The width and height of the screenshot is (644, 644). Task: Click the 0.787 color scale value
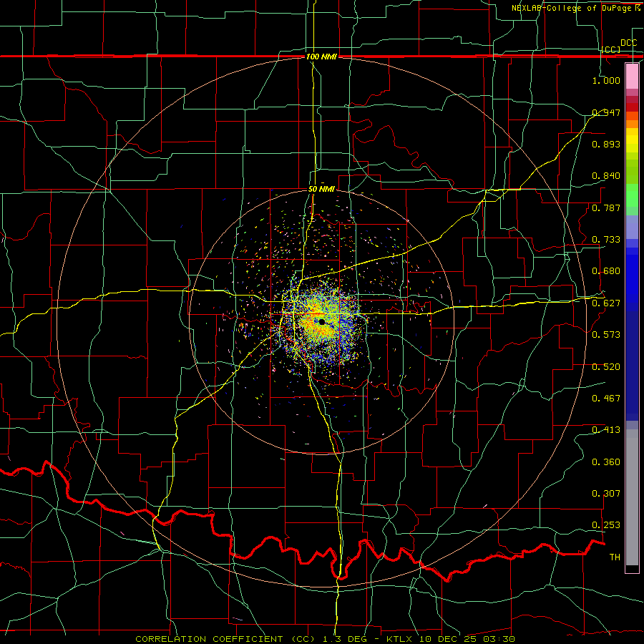(606, 208)
